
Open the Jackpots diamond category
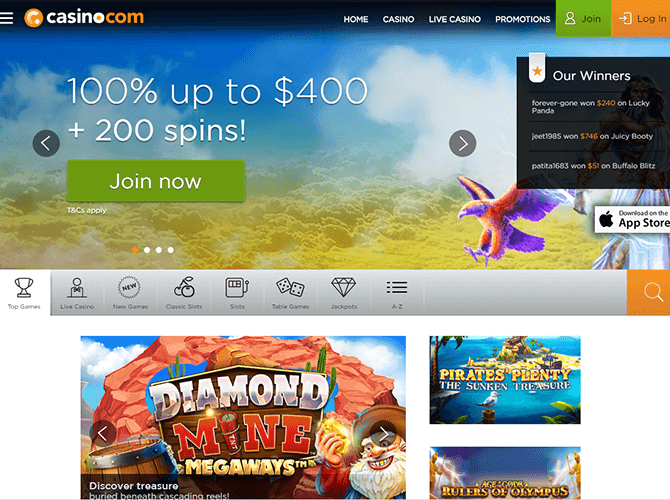point(344,293)
